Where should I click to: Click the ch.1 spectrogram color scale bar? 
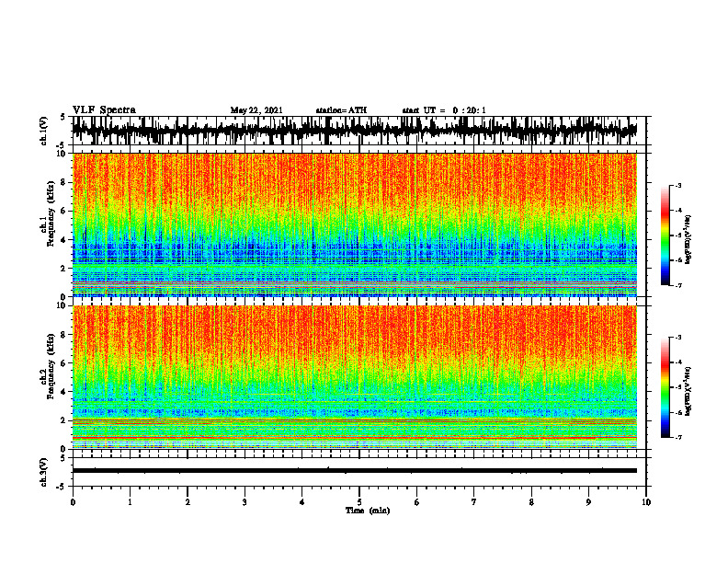(x=665, y=236)
